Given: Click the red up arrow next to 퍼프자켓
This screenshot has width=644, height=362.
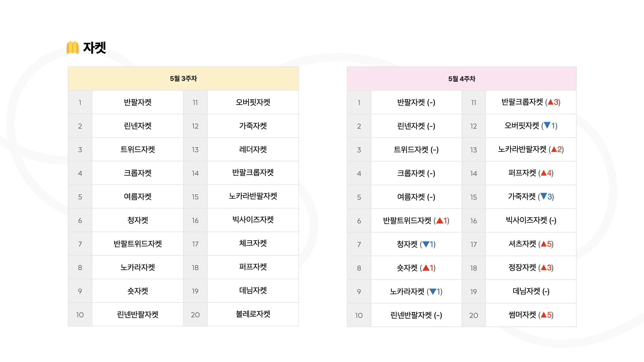Looking at the screenshot, I should coord(544,173).
